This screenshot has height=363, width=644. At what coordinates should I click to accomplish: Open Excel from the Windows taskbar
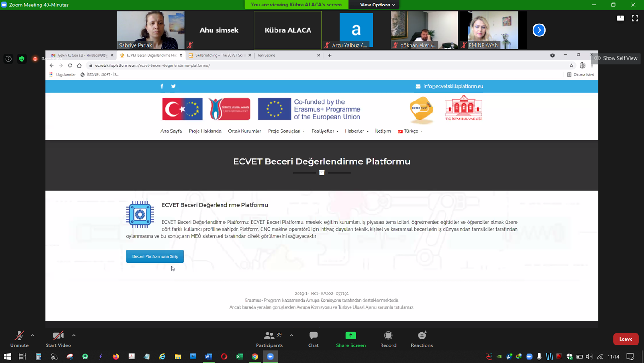[x=240, y=357]
